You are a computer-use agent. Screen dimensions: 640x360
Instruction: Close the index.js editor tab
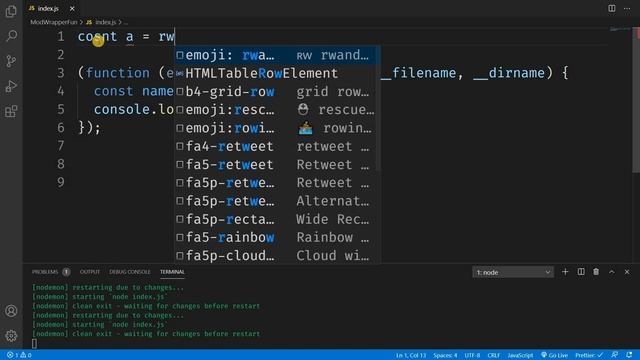tap(72, 8)
